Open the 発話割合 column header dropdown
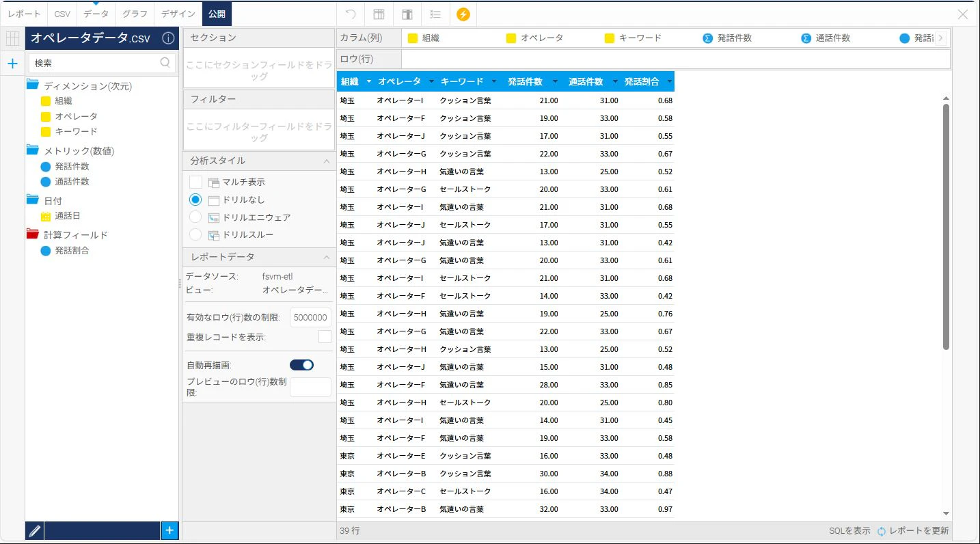 669,82
